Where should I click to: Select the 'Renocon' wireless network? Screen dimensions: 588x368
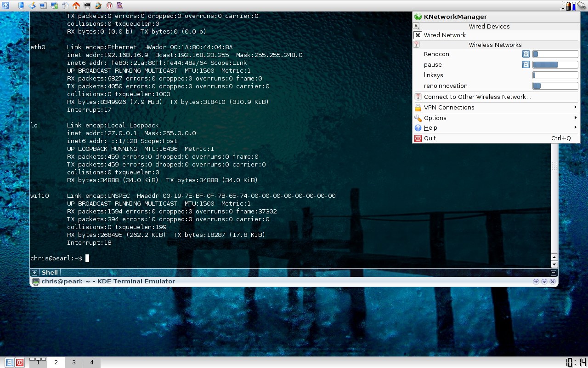[x=436, y=54]
